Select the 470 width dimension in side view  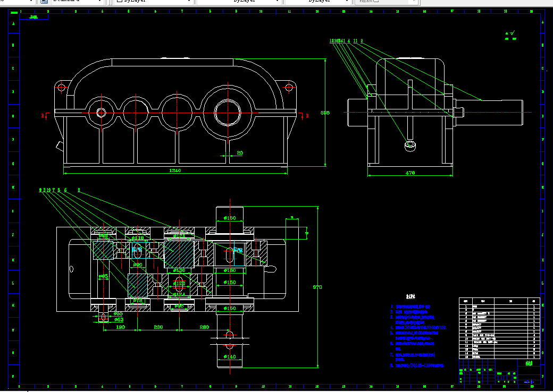tap(410, 173)
